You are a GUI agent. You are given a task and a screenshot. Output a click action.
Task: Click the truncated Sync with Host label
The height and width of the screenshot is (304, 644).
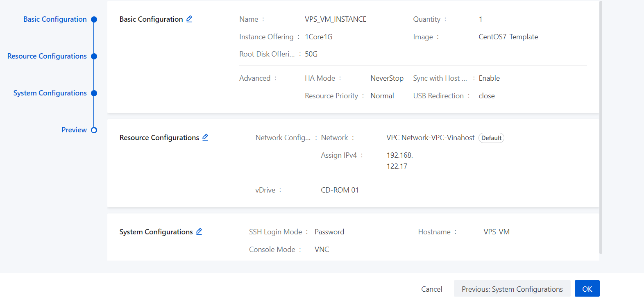click(440, 78)
